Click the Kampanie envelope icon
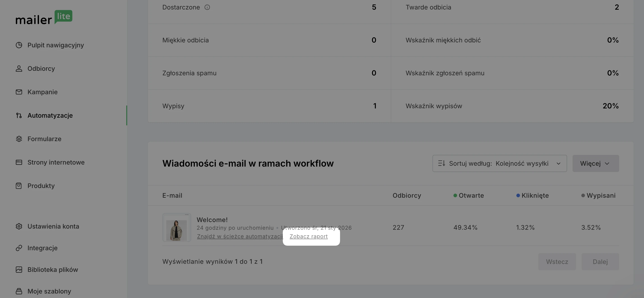 [x=19, y=92]
